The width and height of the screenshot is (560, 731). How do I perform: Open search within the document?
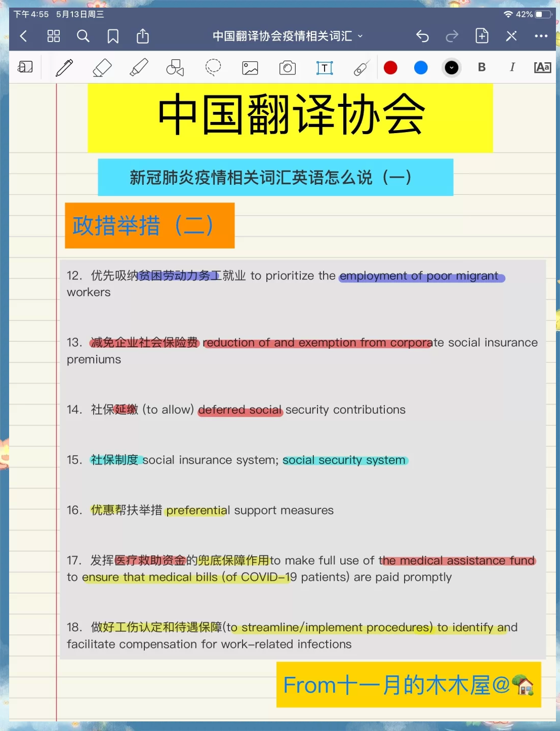point(83,36)
